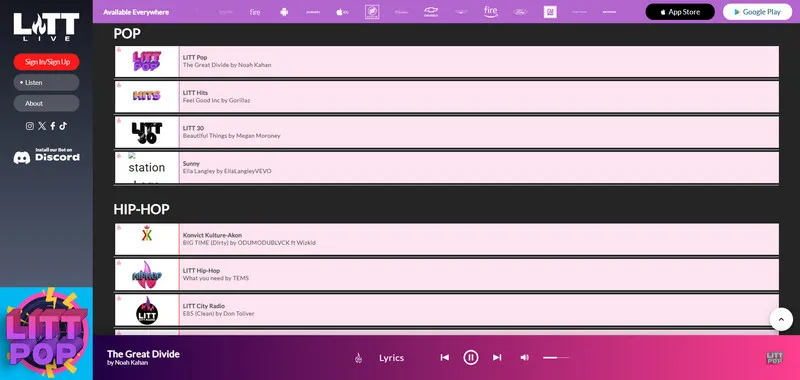Click the 'Konvict Kulture-Akon' station name
The image size is (800, 380).
point(212,235)
